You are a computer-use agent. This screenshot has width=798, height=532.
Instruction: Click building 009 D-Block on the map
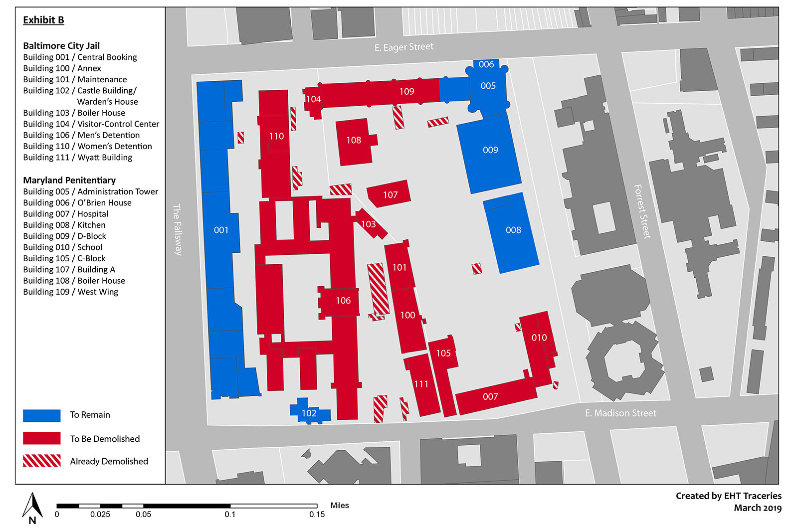tap(490, 150)
